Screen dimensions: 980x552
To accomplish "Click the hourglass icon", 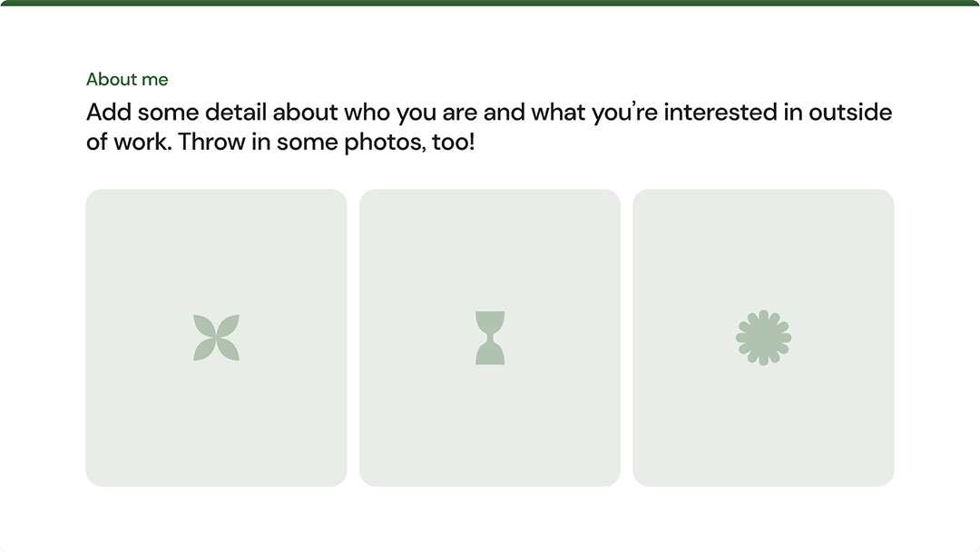I will pos(490,338).
